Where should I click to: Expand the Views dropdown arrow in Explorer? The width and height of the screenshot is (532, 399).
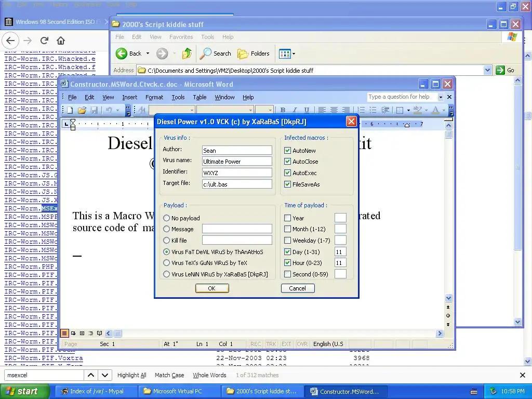pyautogui.click(x=294, y=54)
